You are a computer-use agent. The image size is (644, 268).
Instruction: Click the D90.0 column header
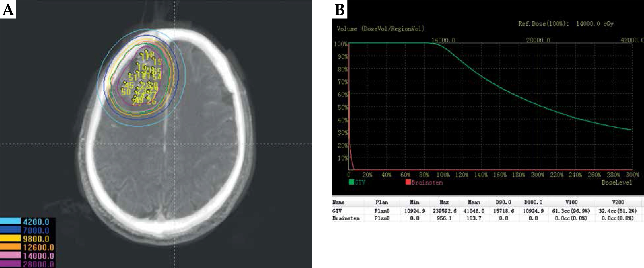(x=503, y=202)
